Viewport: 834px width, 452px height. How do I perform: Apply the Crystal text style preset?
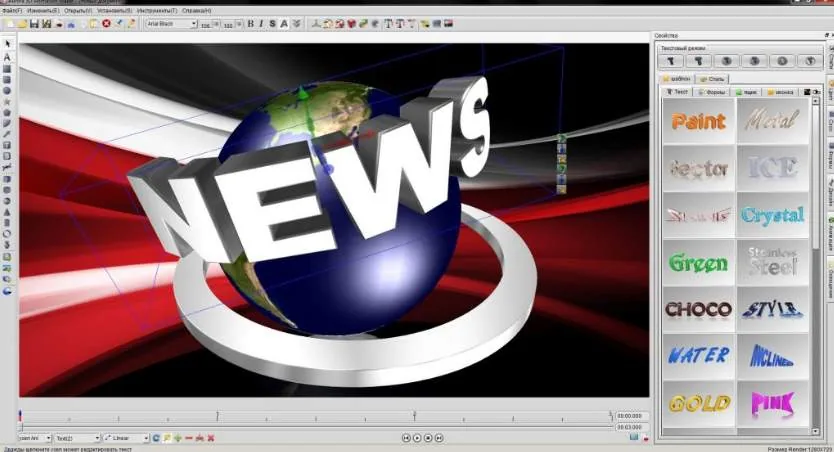click(772, 215)
